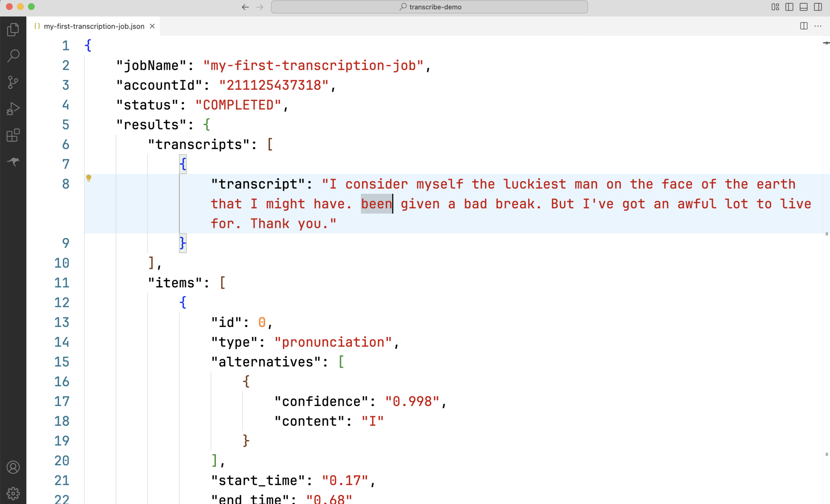Open the Search view icon
The image size is (830, 504).
(13, 56)
